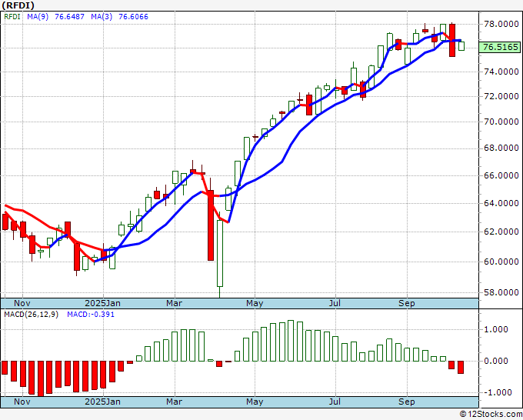Screen dimensions: 523x420
Task: Click the 68.0000 price axis label
Action: 501,148
